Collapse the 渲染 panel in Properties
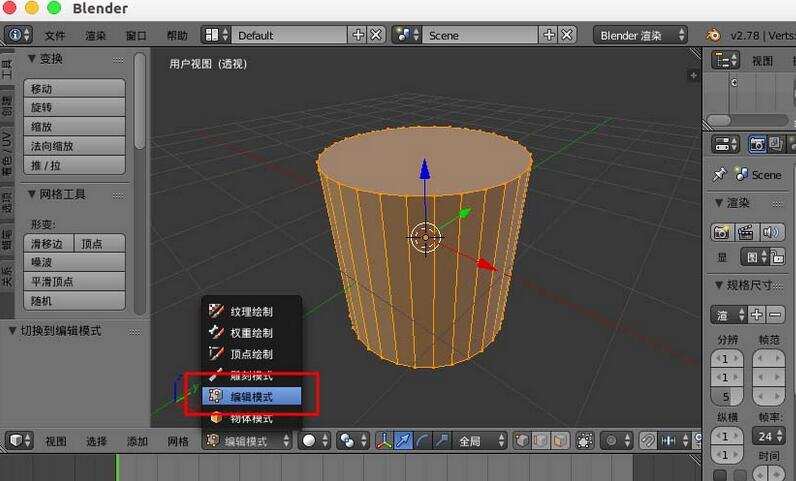 (718, 203)
